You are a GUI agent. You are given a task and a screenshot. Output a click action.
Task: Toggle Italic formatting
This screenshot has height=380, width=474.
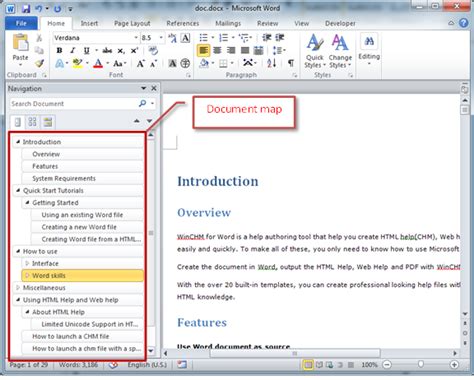pos(73,51)
